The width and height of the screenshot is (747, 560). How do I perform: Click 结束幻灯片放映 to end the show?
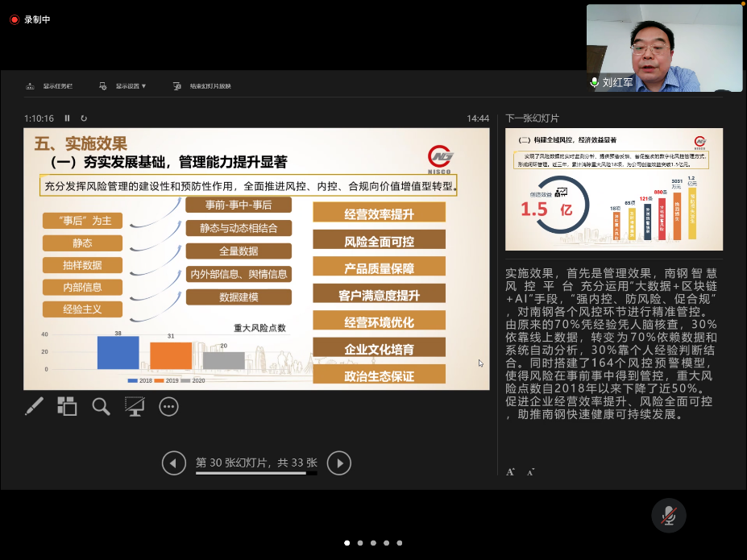pos(210,86)
